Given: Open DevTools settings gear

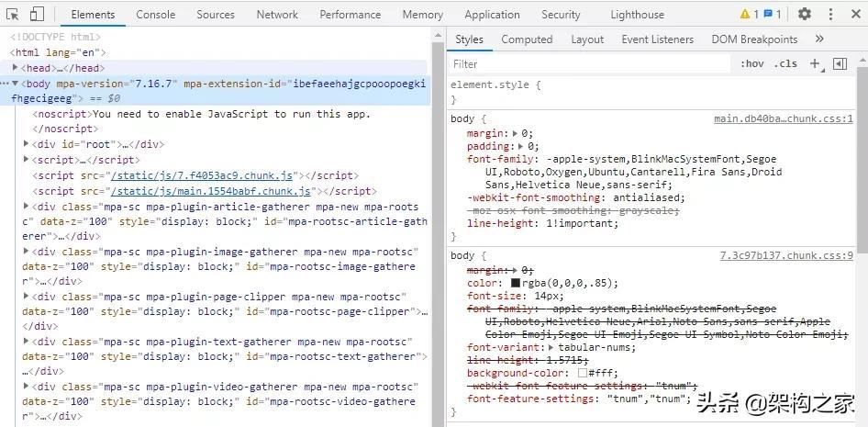Looking at the screenshot, I should coord(805,14).
